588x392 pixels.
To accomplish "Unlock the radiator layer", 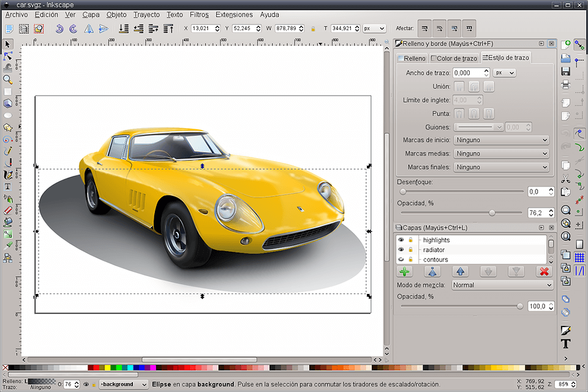I will coord(410,249).
